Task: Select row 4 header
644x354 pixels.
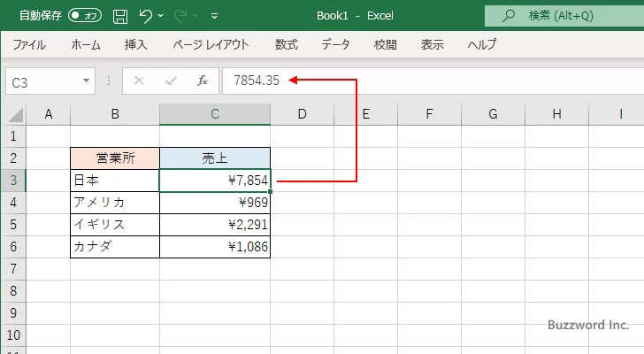Action: coord(13,203)
